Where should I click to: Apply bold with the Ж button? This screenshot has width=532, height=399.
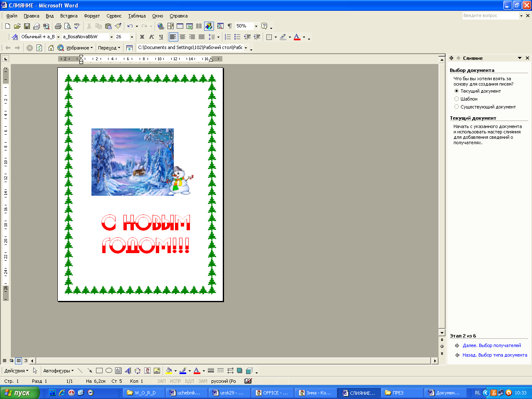click(x=142, y=37)
